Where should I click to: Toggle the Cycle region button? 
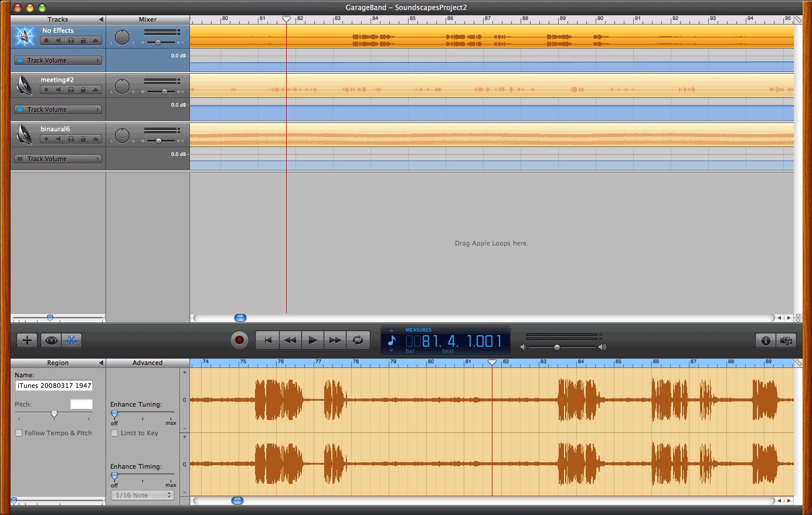[358, 340]
